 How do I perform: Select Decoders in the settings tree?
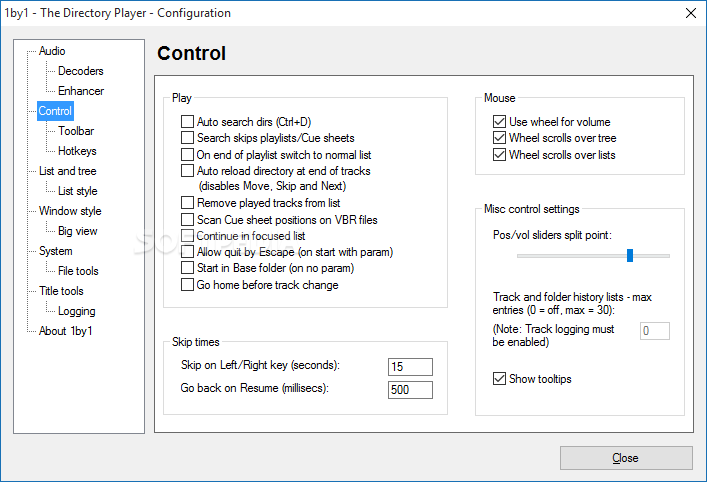[x=80, y=71]
